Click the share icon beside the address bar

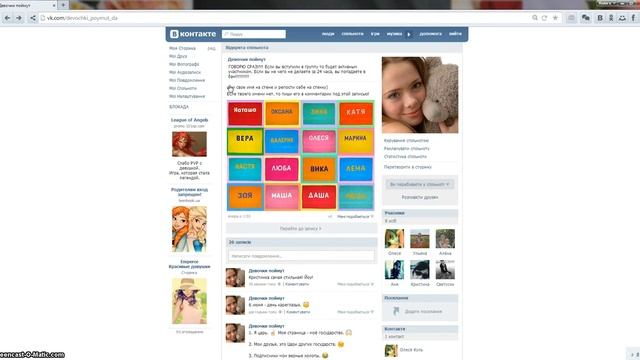[33, 18]
